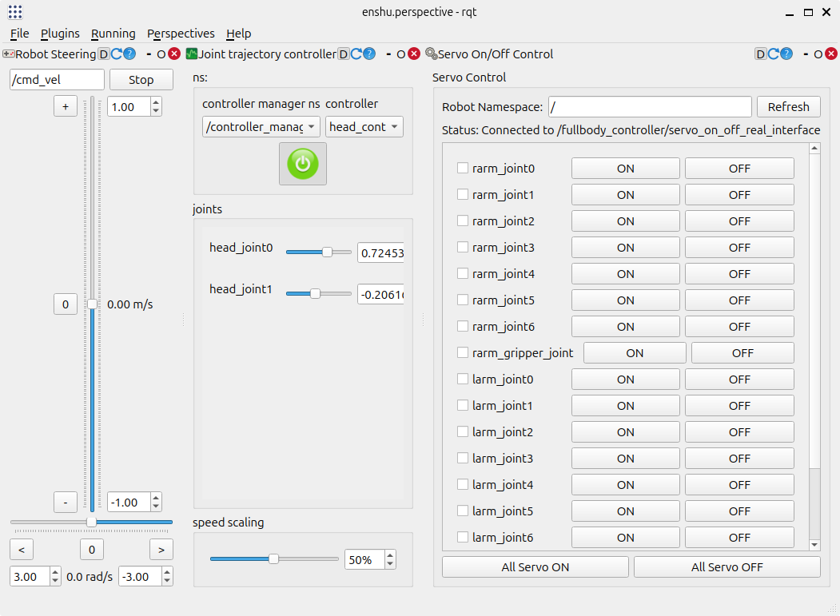Open the controller manager ns dropdown
This screenshot has height=616, width=840.
coord(261,127)
